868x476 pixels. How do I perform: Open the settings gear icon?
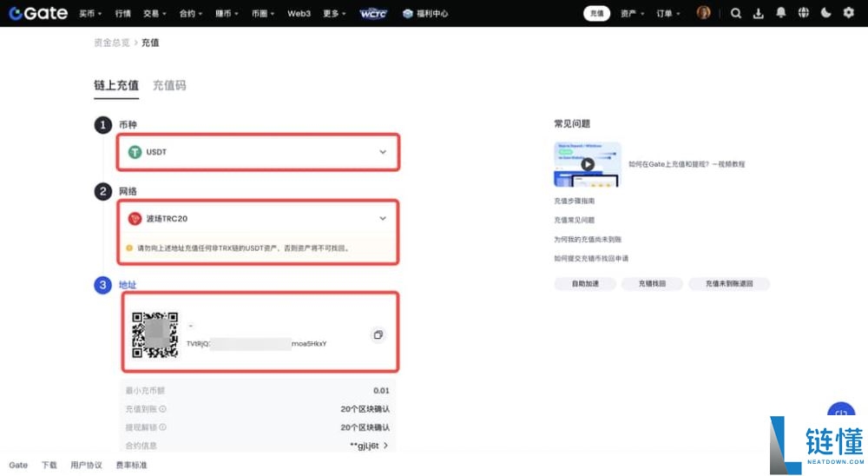pyautogui.click(x=849, y=13)
